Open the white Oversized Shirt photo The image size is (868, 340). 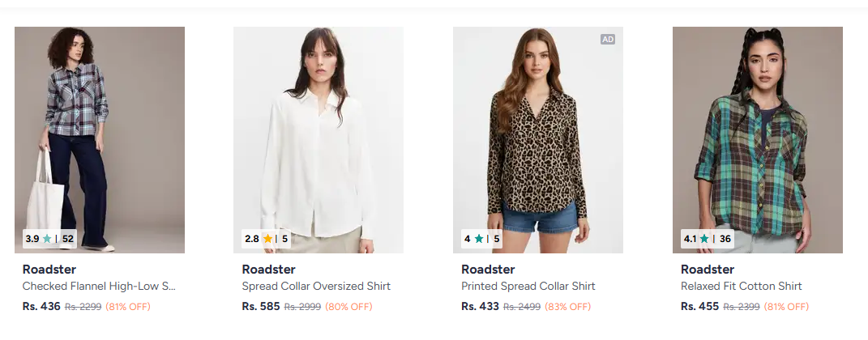pyautogui.click(x=319, y=130)
